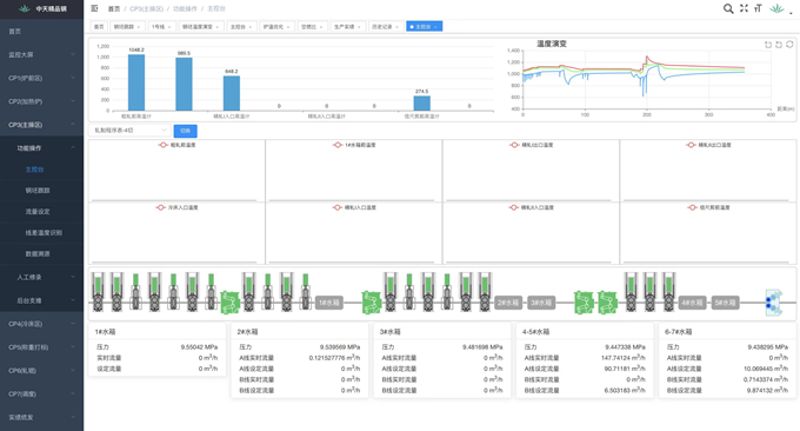Expand the CP1(炉前区) sidebar menu

point(42,78)
